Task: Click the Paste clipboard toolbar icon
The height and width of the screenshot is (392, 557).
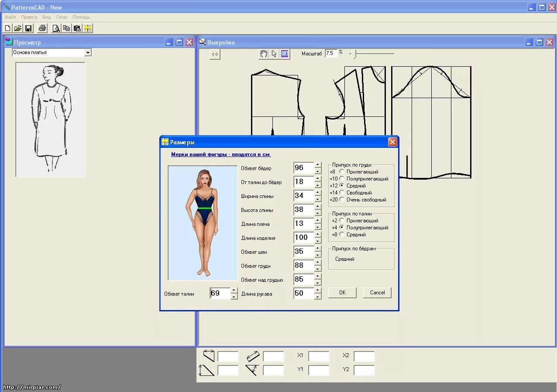Action: point(77,29)
